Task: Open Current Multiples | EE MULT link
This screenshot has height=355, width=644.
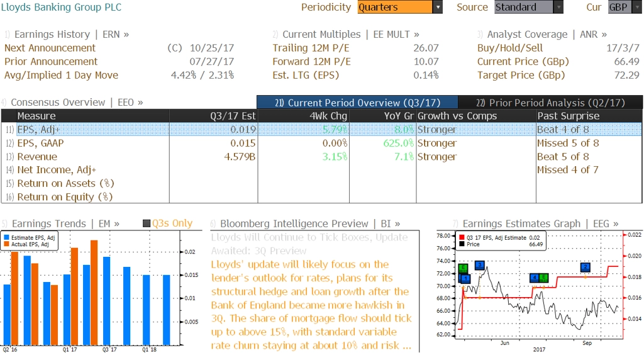Action: click(x=351, y=35)
